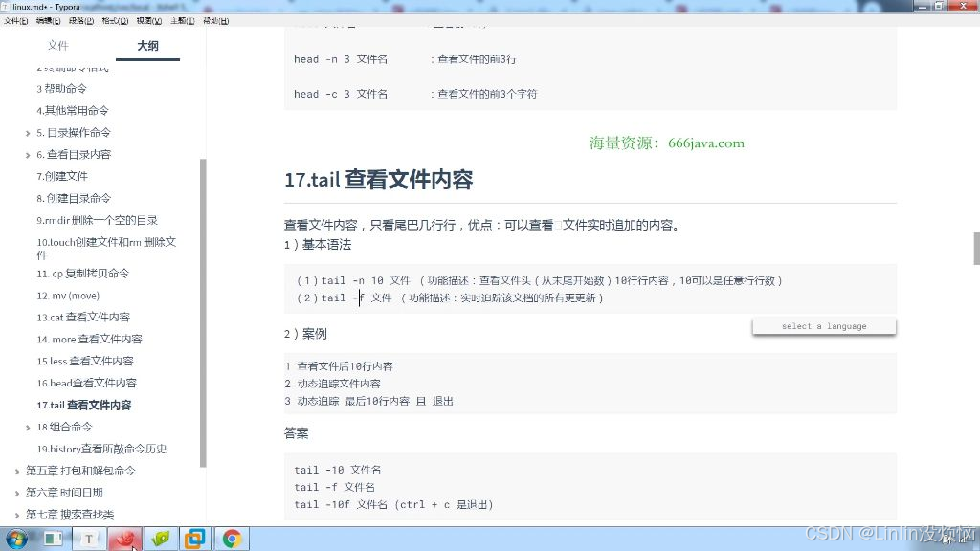
Task: Open Google Chrome from taskbar
Action: (x=232, y=538)
